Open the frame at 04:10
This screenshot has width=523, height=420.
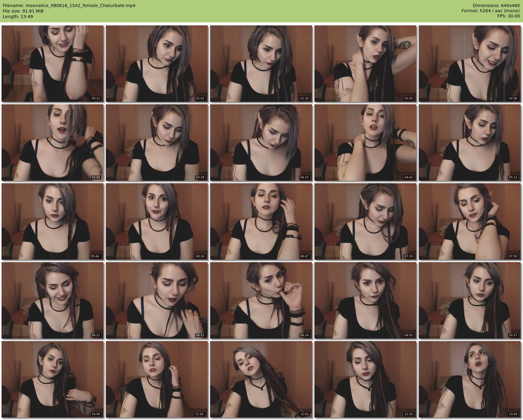[261, 143]
